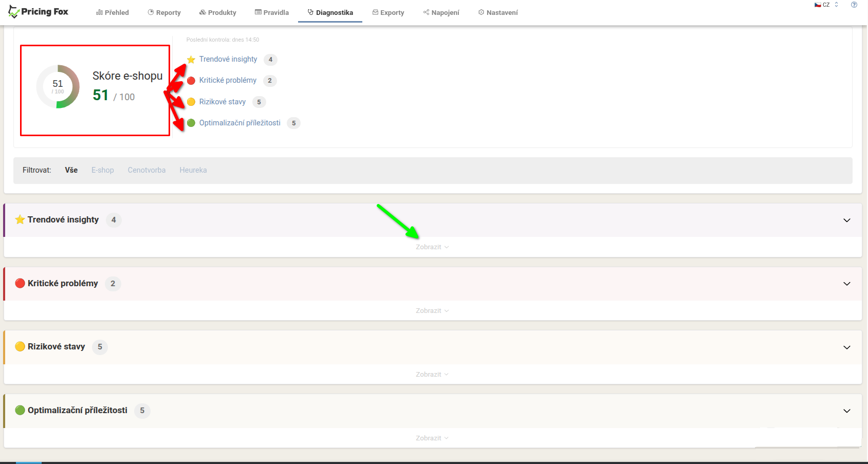Filter diagnostics by Cenotvorba
This screenshot has height=464, width=868.
coord(146,170)
